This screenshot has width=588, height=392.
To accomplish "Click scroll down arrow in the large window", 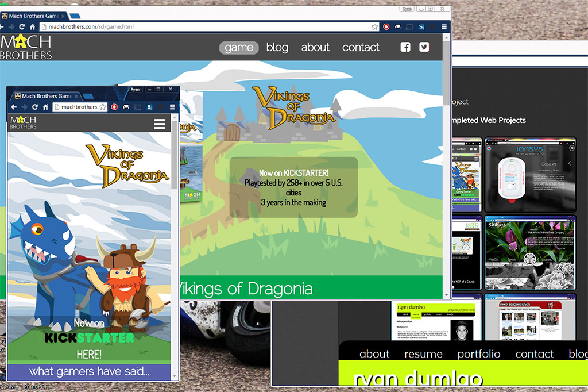I will (x=446, y=295).
